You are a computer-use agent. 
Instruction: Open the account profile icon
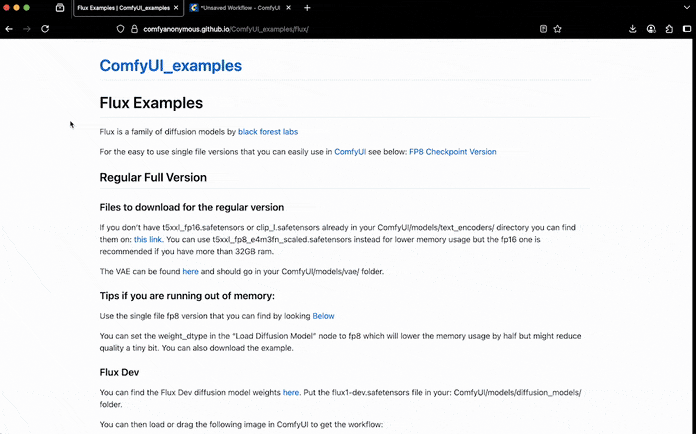652,29
